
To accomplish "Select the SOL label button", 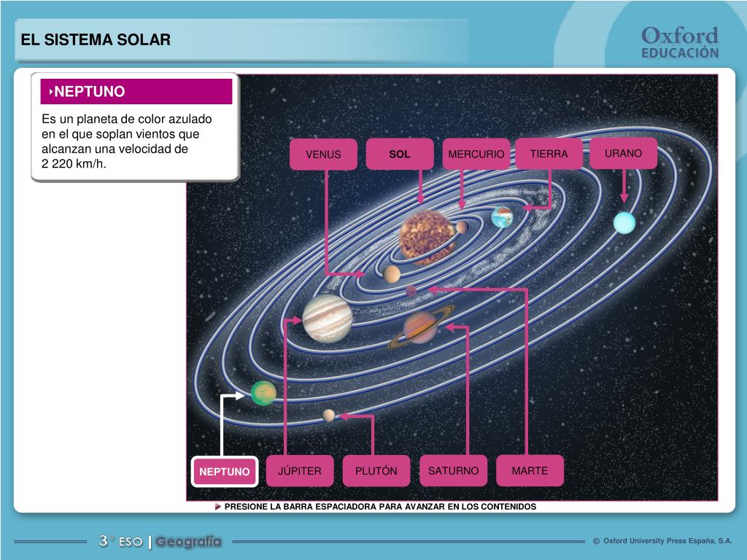I will tap(400, 155).
